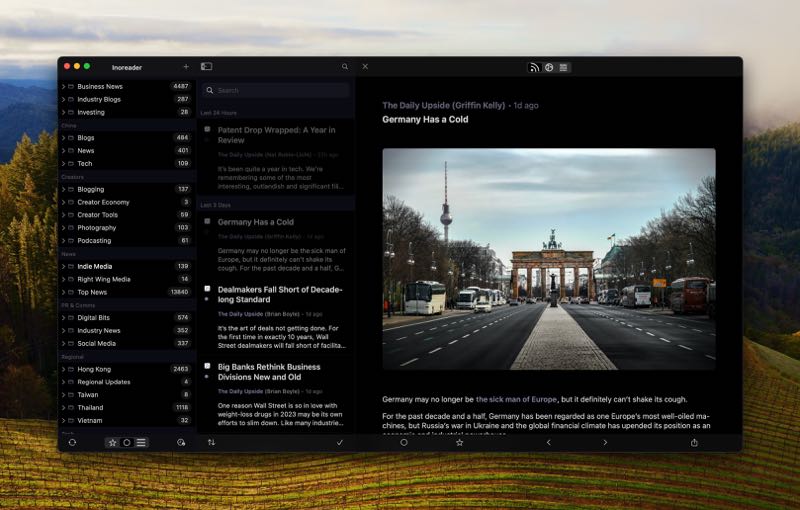The image size is (800, 510).
Task: Mark all as read checkmark icon
Action: coord(340,442)
